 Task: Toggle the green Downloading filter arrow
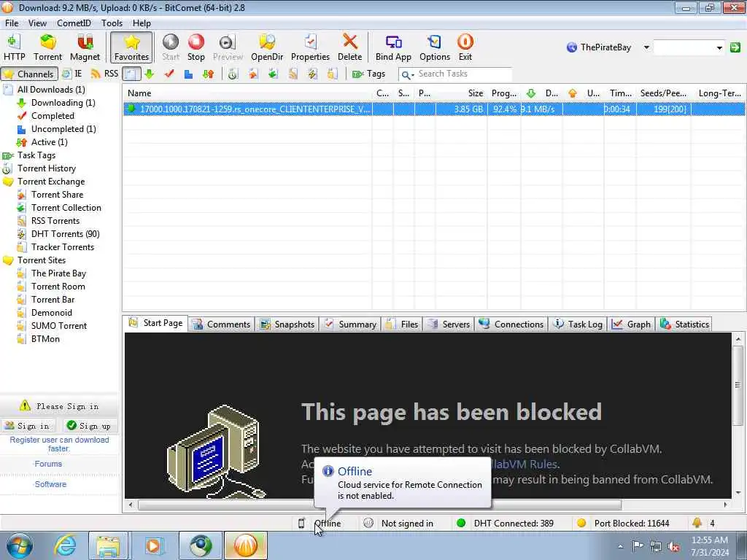coord(150,74)
